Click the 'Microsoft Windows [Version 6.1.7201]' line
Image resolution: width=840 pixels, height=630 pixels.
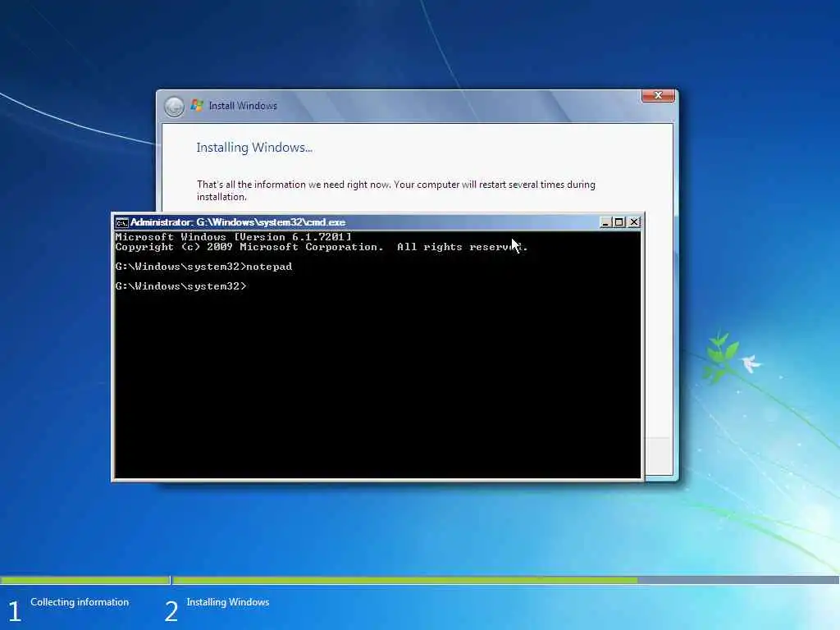pyautogui.click(x=234, y=236)
